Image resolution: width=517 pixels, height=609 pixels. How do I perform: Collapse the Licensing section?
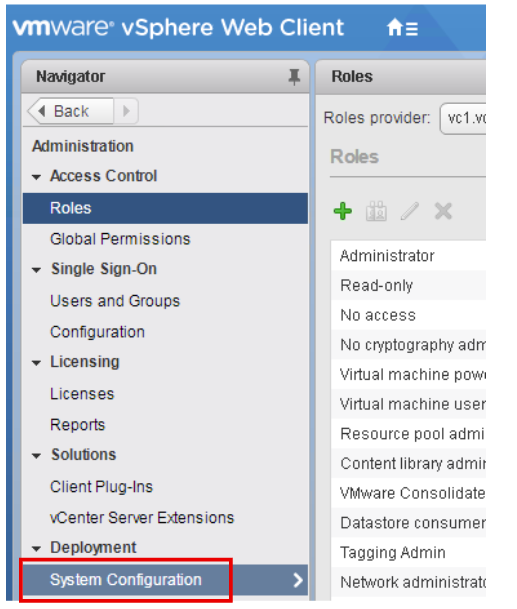(36, 363)
